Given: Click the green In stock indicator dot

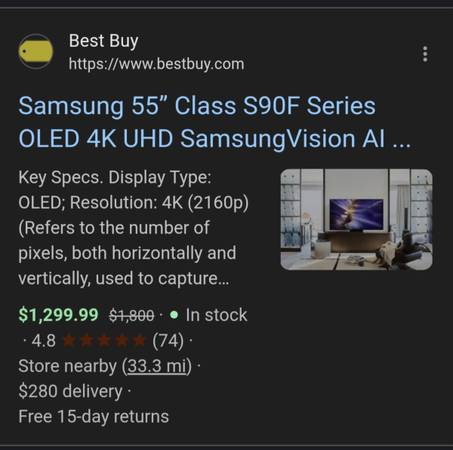Looking at the screenshot, I should [174, 315].
